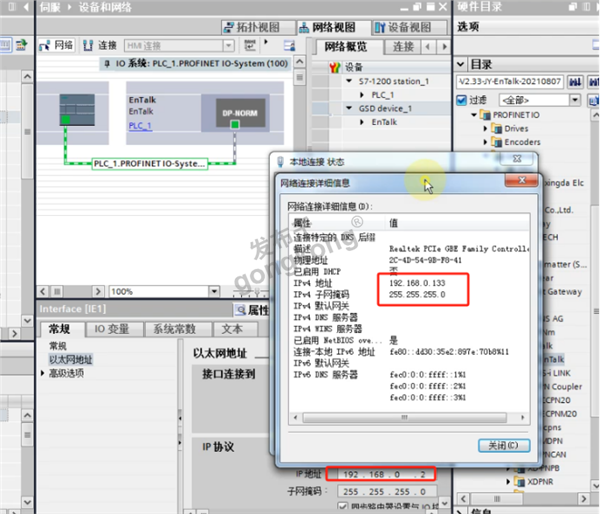Click the right tab-scroll arrow in overview panel
This screenshot has height=514, width=600.
(444, 47)
